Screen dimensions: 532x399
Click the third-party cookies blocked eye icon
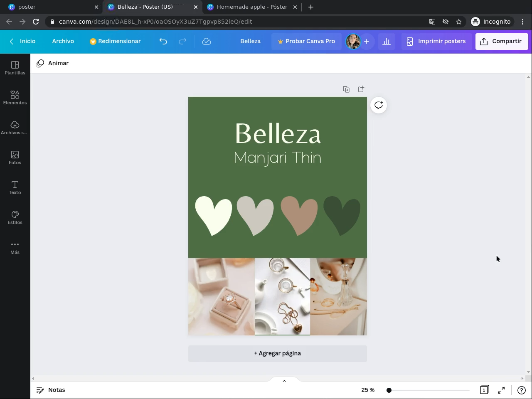coord(446,22)
